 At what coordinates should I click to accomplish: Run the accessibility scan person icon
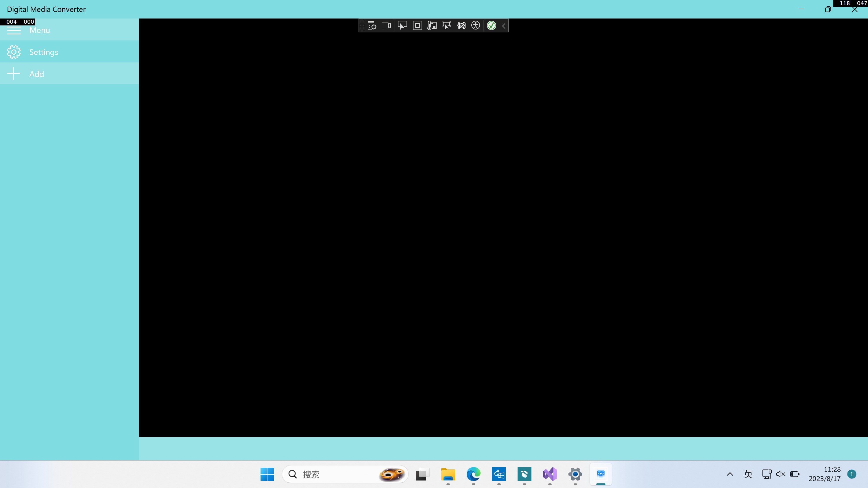[475, 26]
